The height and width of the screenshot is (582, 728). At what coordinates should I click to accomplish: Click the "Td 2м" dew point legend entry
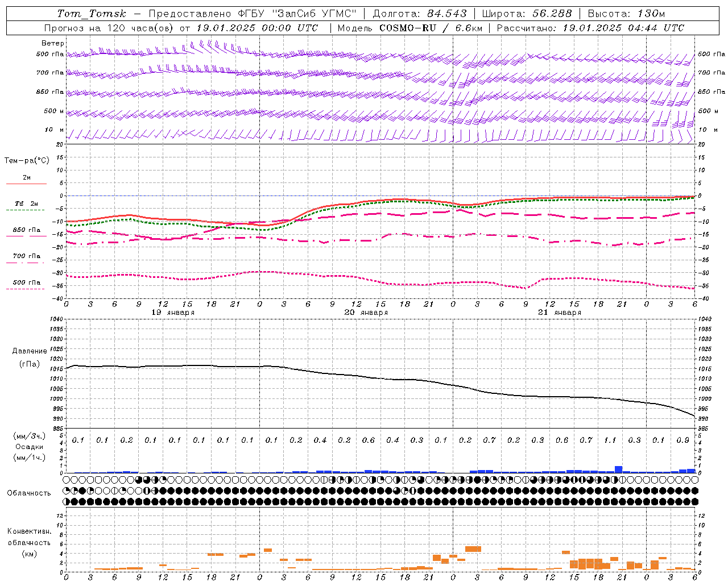click(x=26, y=203)
